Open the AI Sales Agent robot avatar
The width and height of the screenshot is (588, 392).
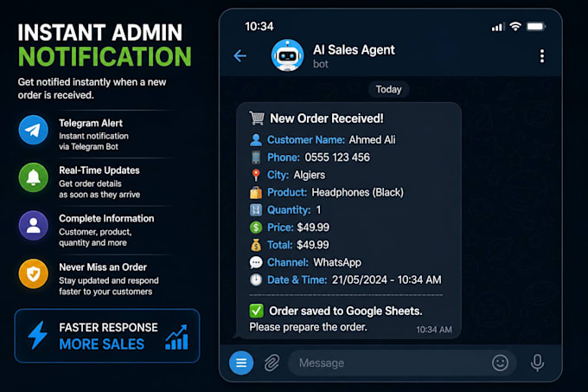point(287,55)
